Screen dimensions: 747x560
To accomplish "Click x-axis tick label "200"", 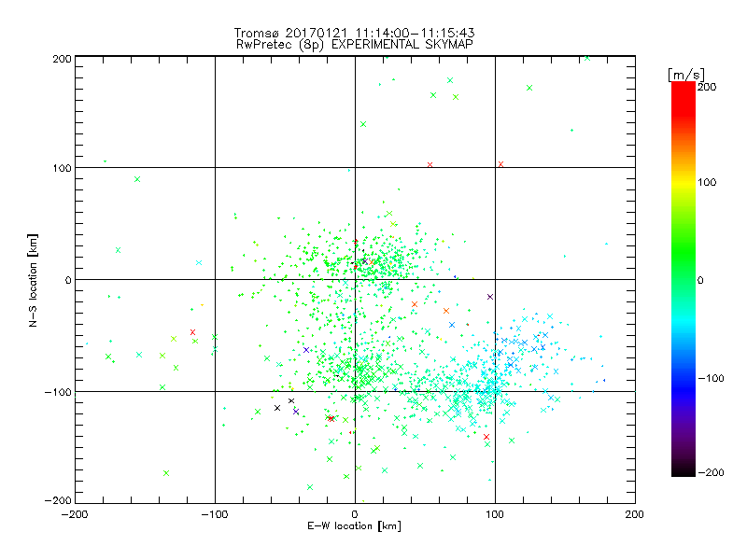I will click(x=635, y=514).
